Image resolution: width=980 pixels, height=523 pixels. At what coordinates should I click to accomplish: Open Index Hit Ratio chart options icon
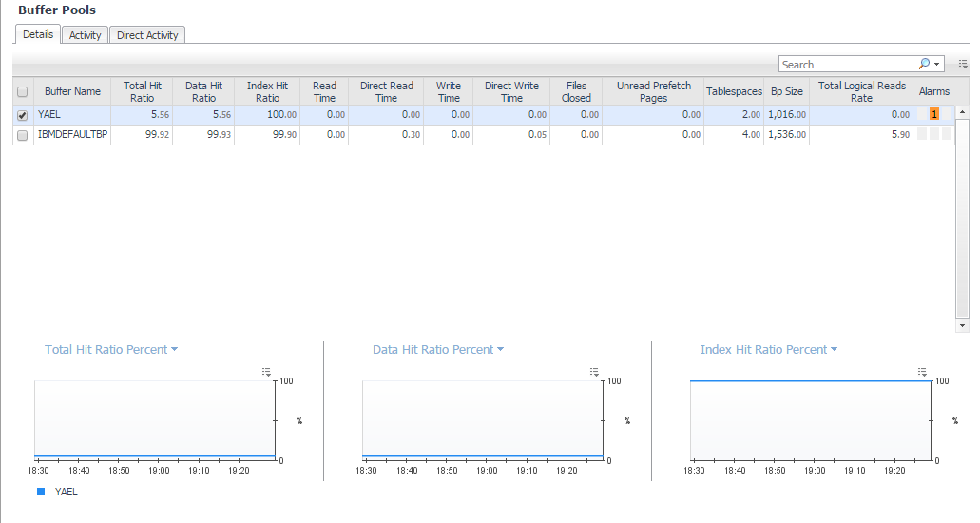[921, 372]
